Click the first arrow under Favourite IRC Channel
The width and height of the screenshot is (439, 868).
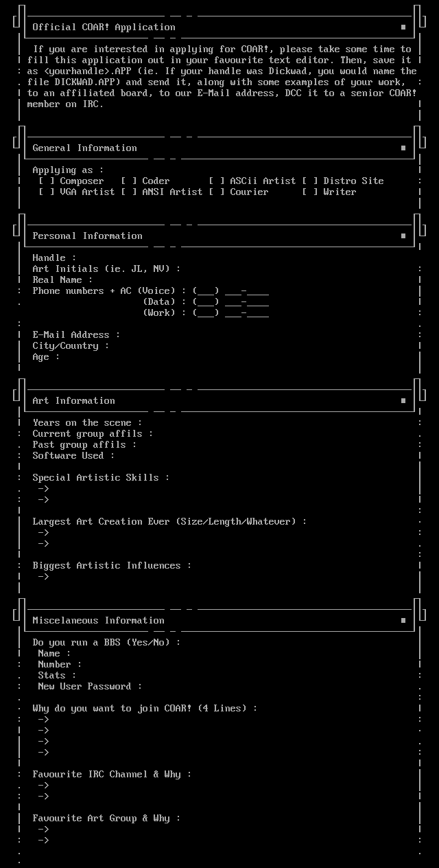click(x=44, y=786)
